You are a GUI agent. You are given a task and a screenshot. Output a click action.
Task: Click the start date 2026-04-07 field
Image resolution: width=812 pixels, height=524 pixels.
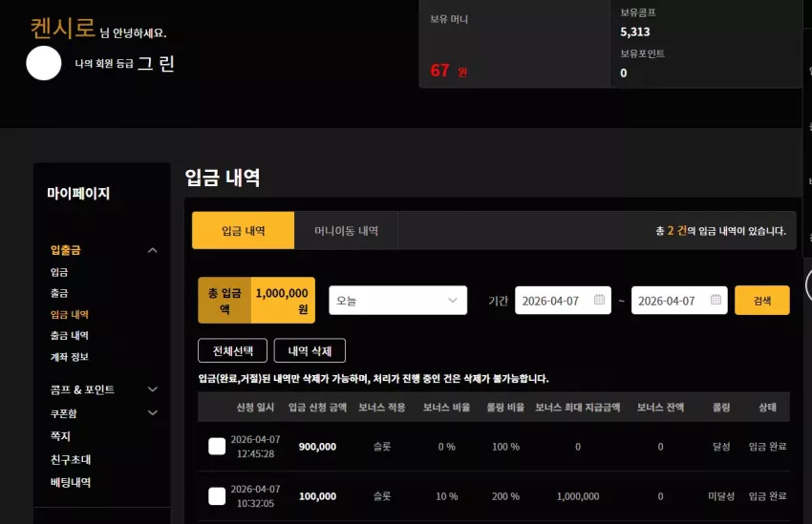(563, 300)
